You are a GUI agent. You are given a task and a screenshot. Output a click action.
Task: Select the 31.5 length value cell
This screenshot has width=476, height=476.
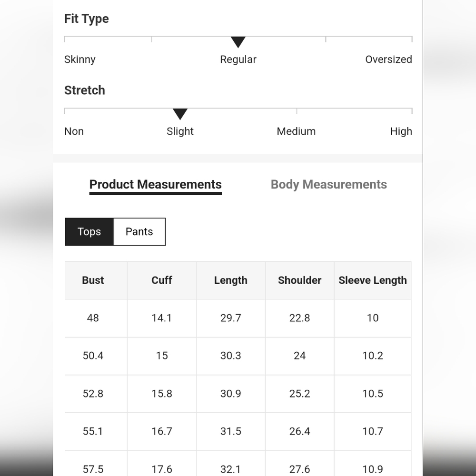coord(231,431)
